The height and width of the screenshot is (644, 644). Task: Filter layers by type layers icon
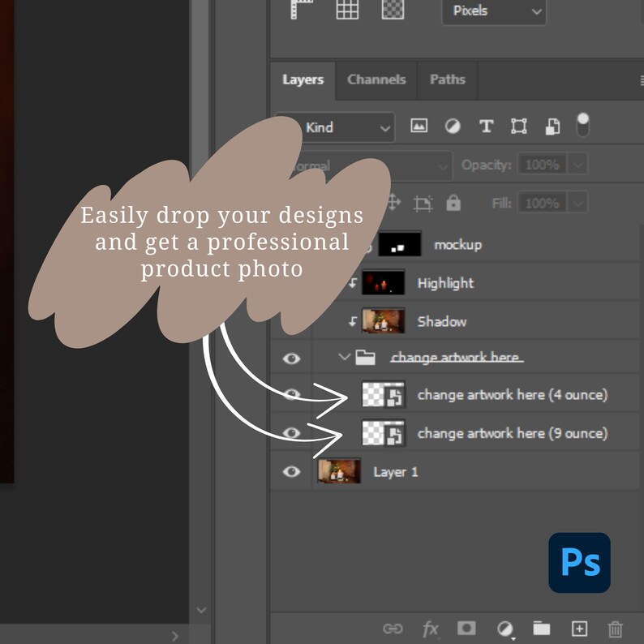click(487, 126)
